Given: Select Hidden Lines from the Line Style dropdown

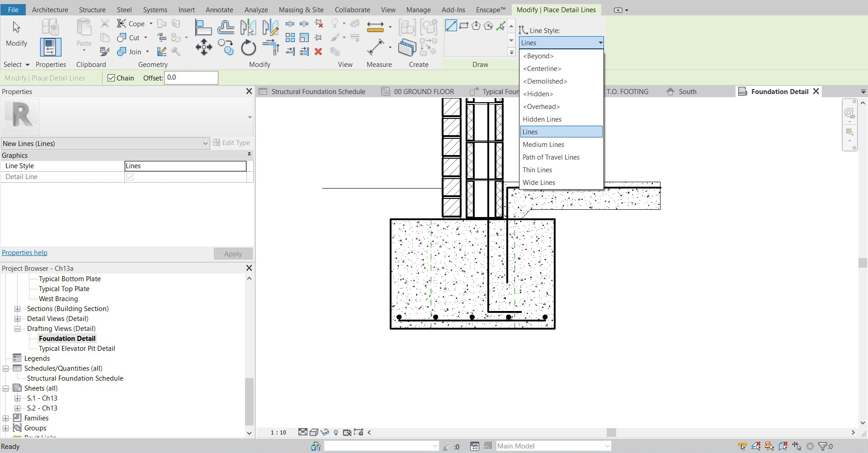Looking at the screenshot, I should pos(542,119).
